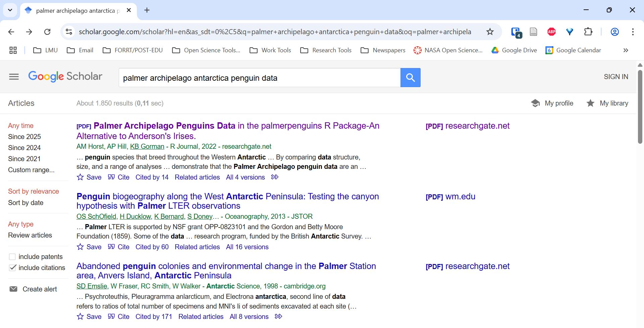
Task: Open the Chrome profile icon
Action: pyautogui.click(x=614, y=32)
